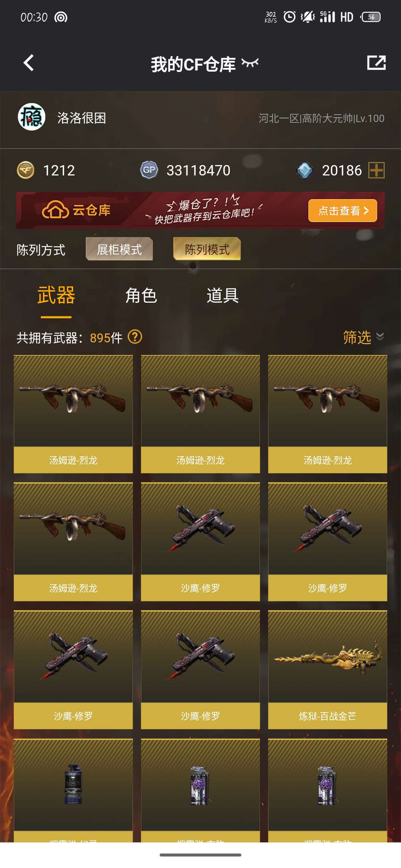
Task: Add diamonds with the plus icon
Action: pyautogui.click(x=376, y=170)
